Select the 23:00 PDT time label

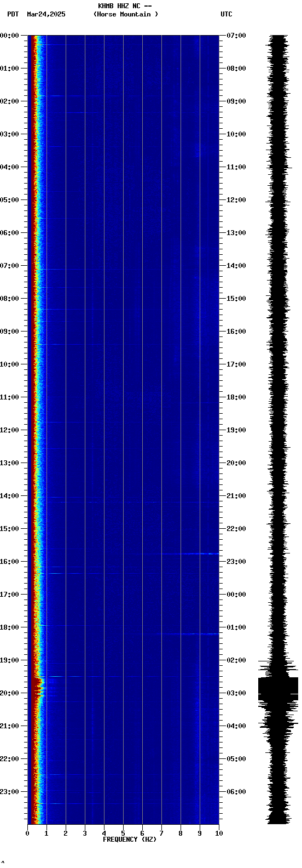(10, 792)
